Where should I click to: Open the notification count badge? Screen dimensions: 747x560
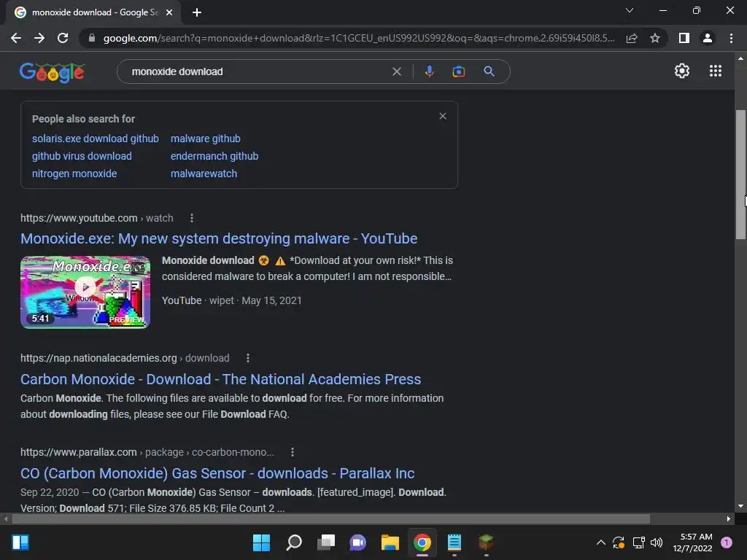pos(727,542)
